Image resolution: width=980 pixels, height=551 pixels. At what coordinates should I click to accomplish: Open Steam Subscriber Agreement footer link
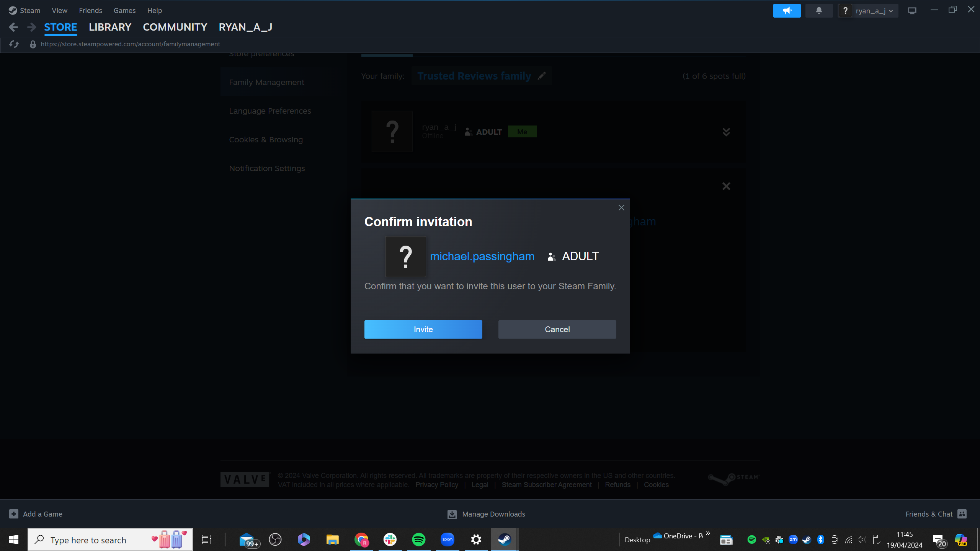point(547,485)
